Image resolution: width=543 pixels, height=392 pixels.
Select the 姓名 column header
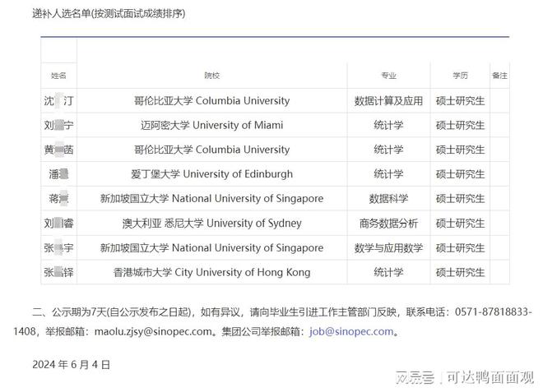58,76
